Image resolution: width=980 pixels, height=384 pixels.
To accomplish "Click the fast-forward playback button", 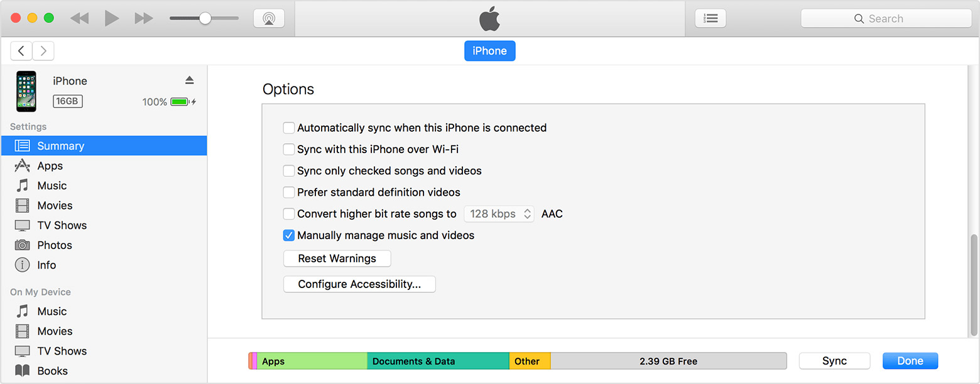I will point(144,19).
